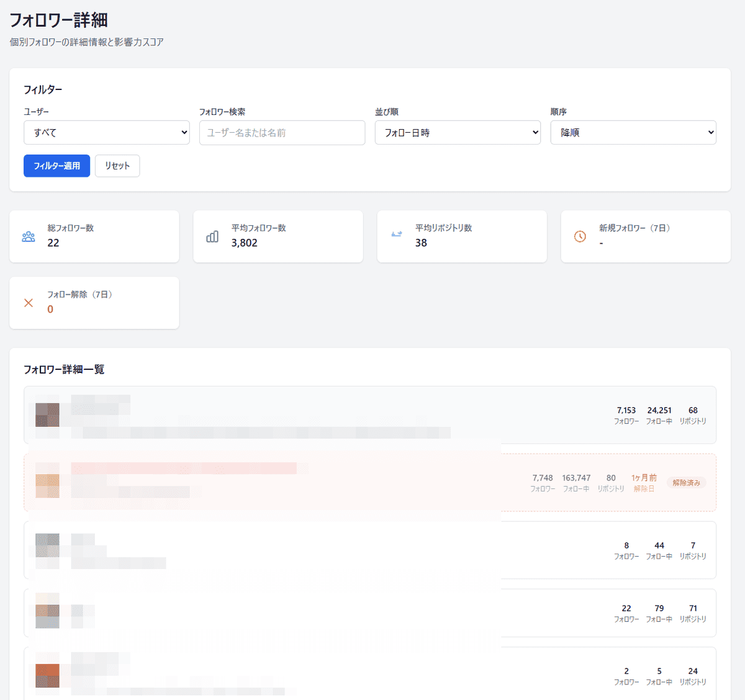
Task: Open the 並び順 sort dropdown
Action: (x=458, y=132)
